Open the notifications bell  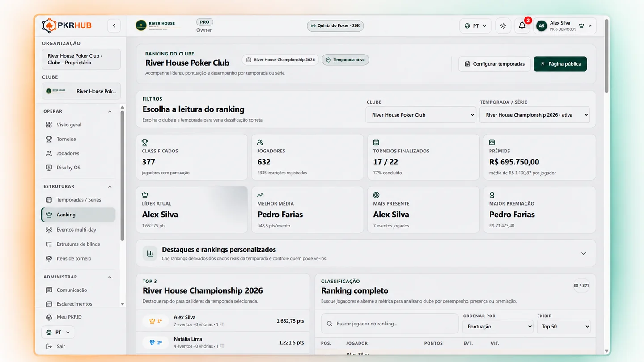click(522, 26)
